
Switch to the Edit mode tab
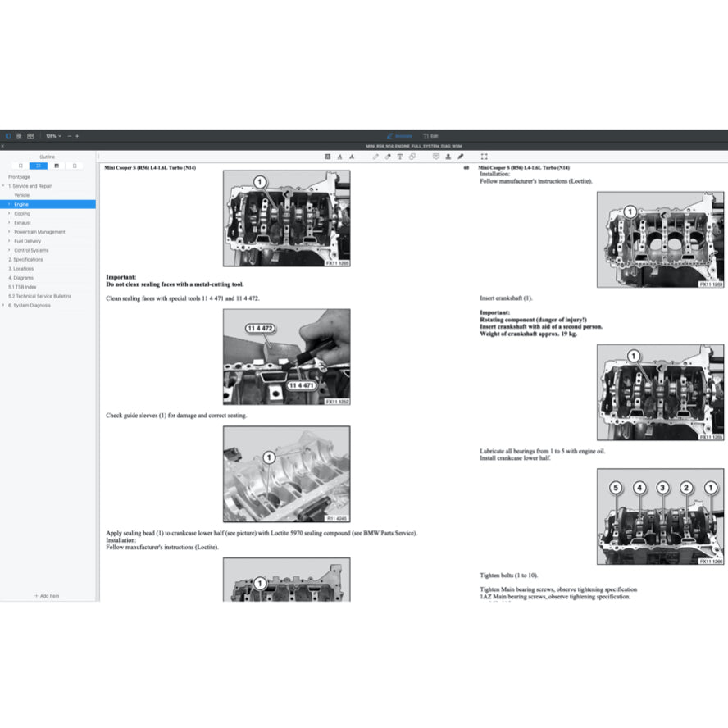click(x=430, y=135)
